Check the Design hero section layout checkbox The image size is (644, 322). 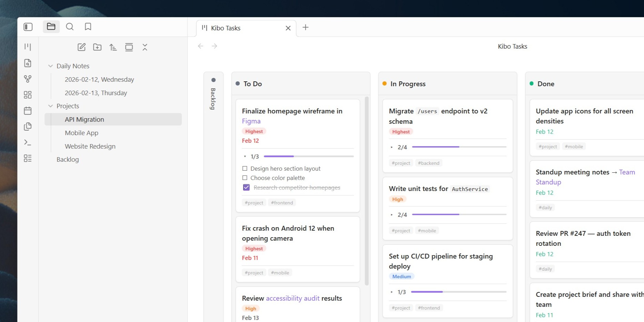(245, 168)
